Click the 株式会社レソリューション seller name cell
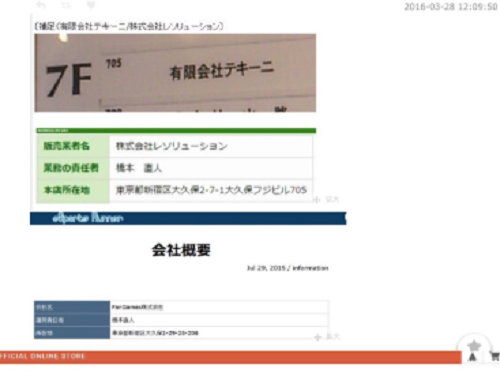The height and width of the screenshot is (380, 500). coord(211,146)
